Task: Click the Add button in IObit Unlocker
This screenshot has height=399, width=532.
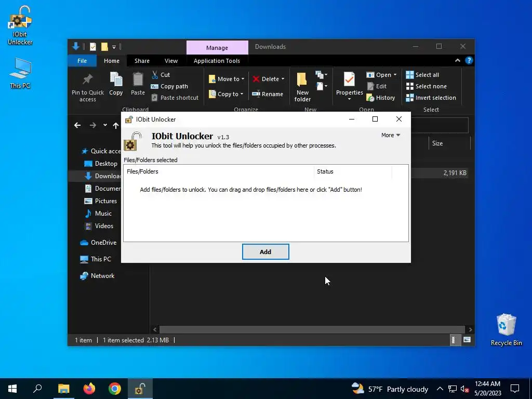Action: coord(265,252)
